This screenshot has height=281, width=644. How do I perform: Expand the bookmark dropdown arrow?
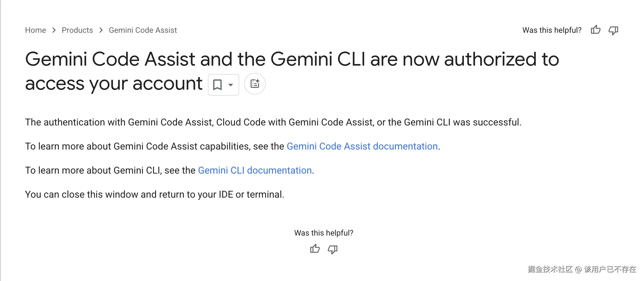[x=231, y=85]
